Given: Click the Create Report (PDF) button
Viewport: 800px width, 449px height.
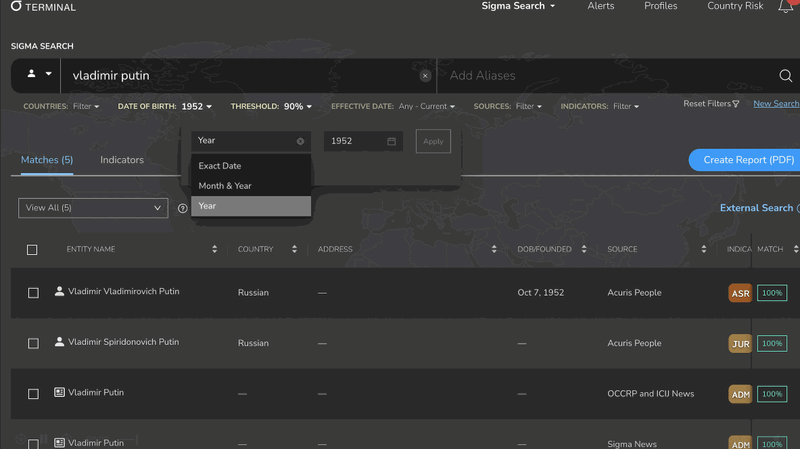Looking at the screenshot, I should click(747, 160).
